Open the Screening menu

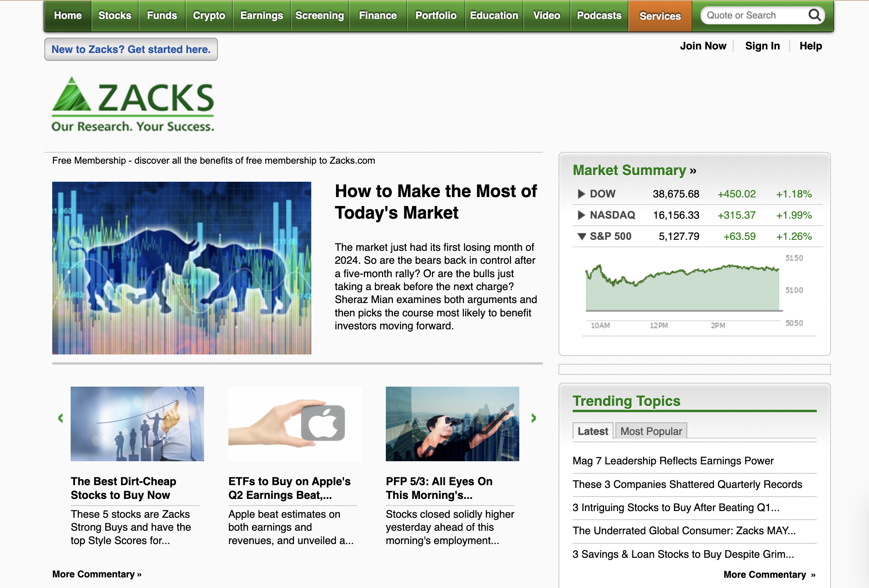pyautogui.click(x=320, y=16)
